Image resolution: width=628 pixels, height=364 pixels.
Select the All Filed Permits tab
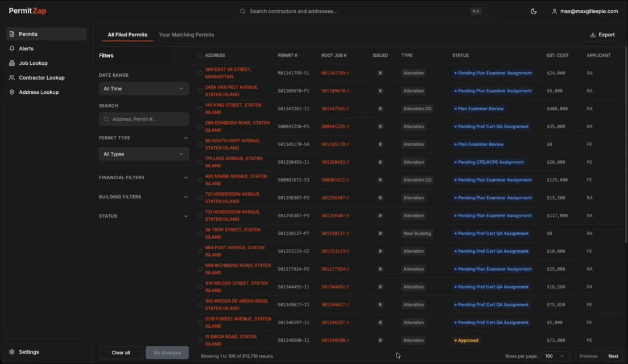[127, 34]
